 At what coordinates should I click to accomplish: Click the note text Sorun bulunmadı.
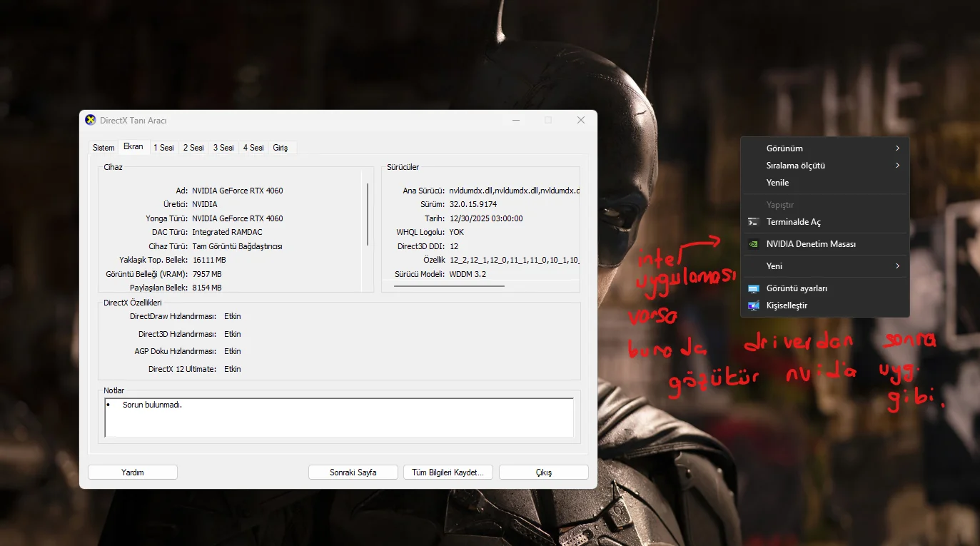153,405
